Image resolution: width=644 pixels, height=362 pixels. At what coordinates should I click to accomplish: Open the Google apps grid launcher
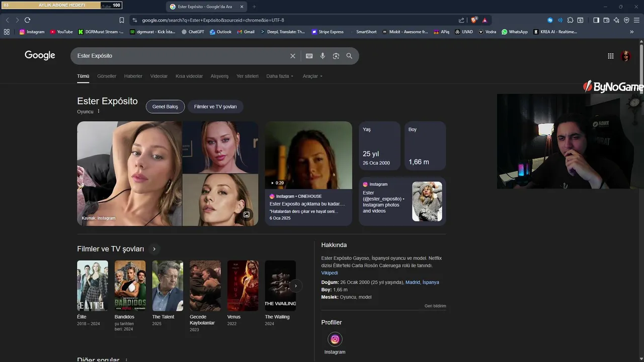point(611,56)
